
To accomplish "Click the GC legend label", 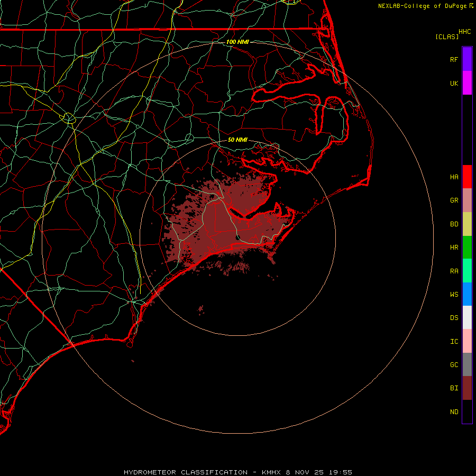I will [x=454, y=365].
